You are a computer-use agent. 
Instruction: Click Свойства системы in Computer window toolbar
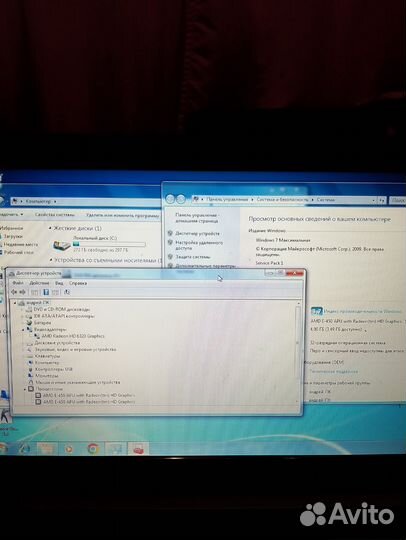pyautogui.click(x=55, y=215)
